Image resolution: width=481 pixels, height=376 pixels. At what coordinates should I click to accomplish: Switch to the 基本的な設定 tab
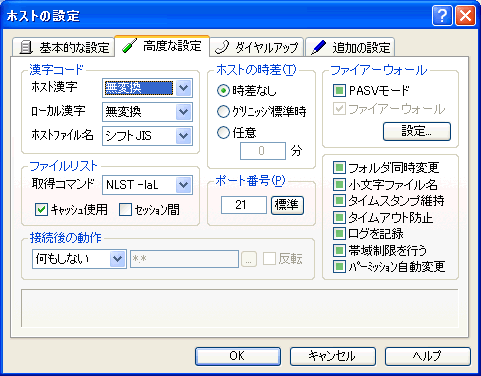point(63,47)
